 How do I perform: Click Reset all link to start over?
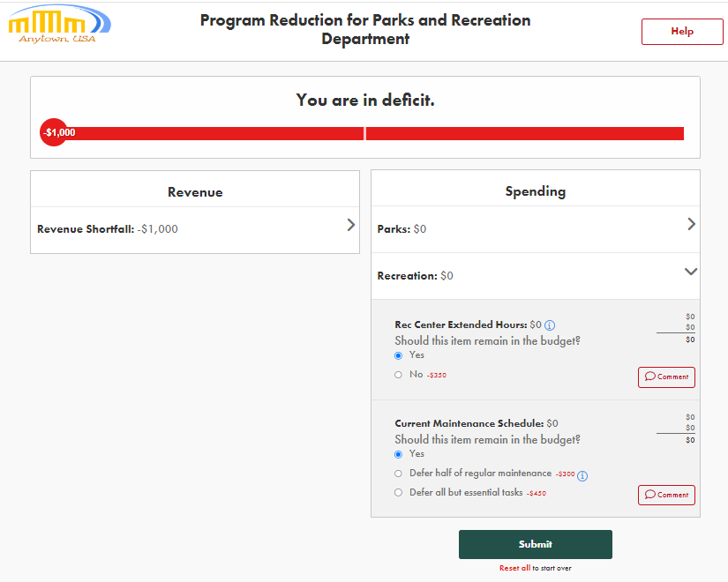coord(514,569)
